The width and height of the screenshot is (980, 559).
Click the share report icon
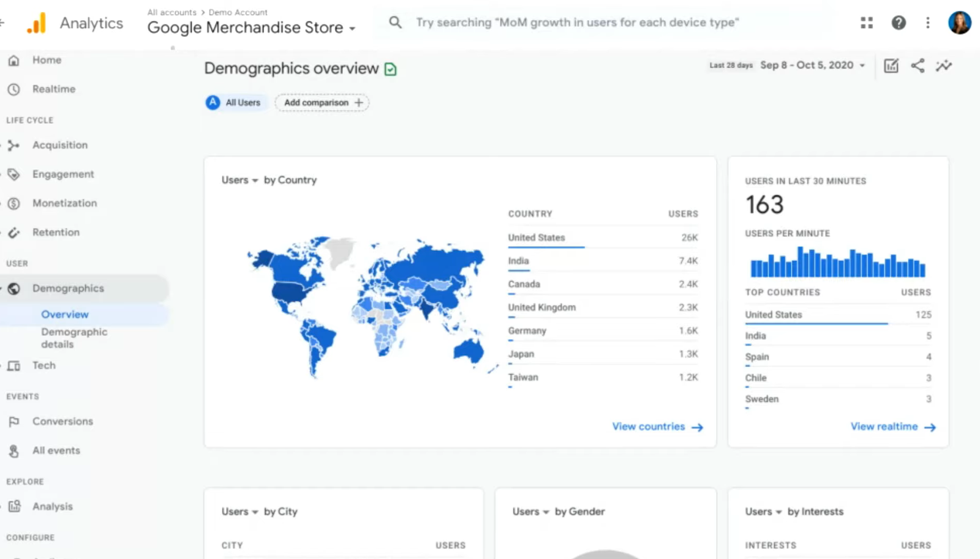917,66
